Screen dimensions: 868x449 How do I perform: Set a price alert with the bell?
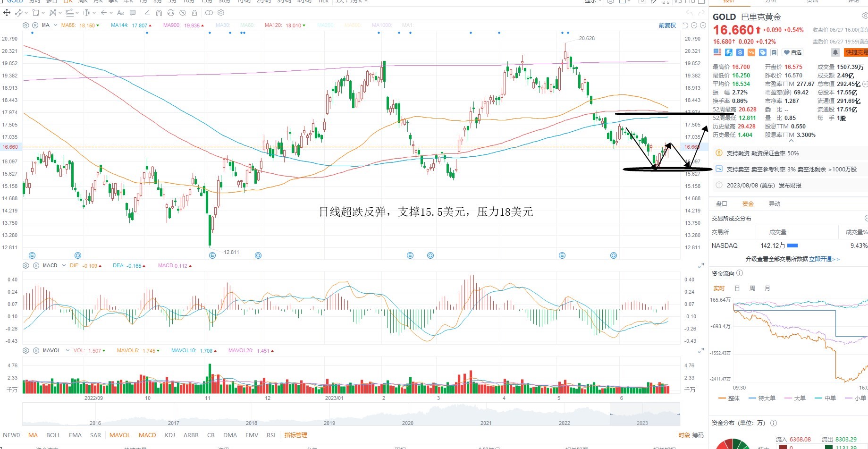coord(835,52)
